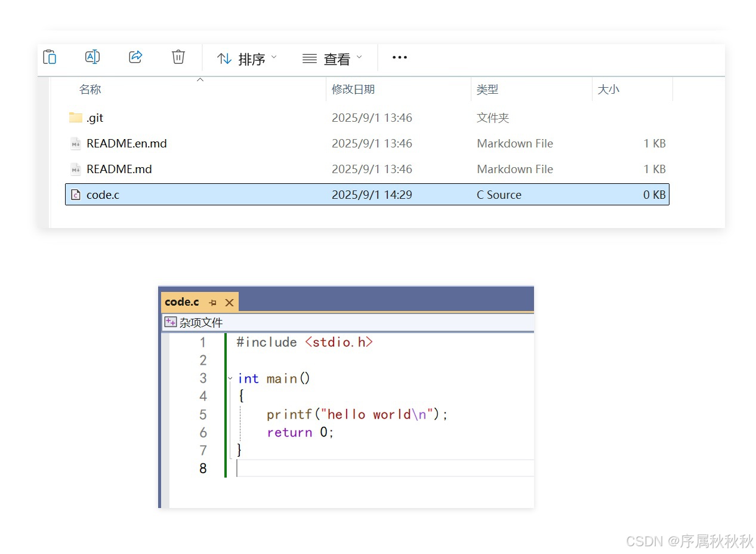The width and height of the screenshot is (756, 554).
Task: Open the three-dots more options menu
Action: (400, 57)
